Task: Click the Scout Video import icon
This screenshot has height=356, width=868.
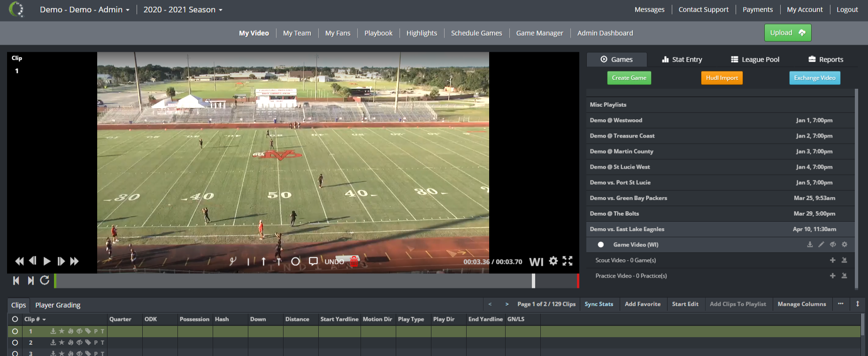Action: pos(844,260)
